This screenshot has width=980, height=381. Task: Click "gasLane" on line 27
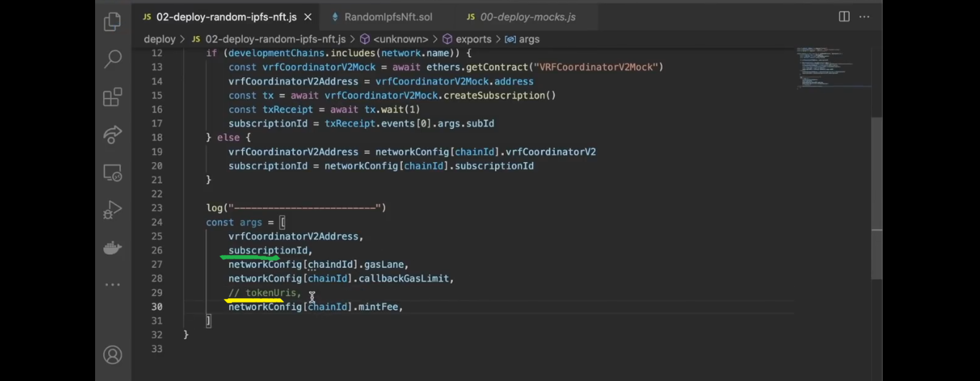point(384,264)
